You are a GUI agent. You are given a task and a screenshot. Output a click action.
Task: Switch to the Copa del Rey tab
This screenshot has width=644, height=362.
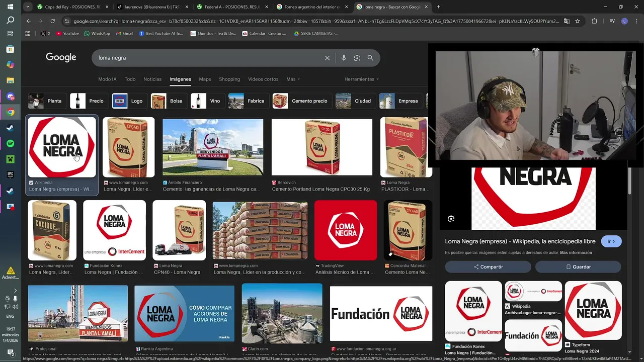pyautogui.click(x=72, y=7)
